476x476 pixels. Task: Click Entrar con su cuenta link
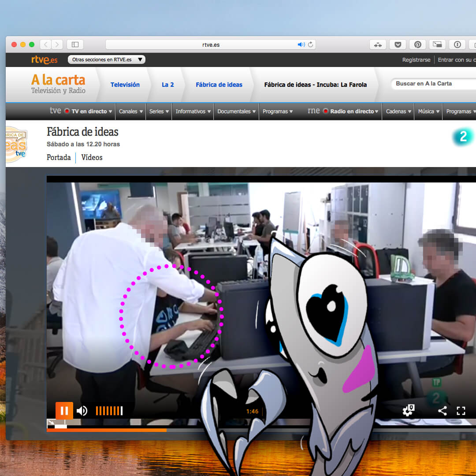[x=457, y=60]
